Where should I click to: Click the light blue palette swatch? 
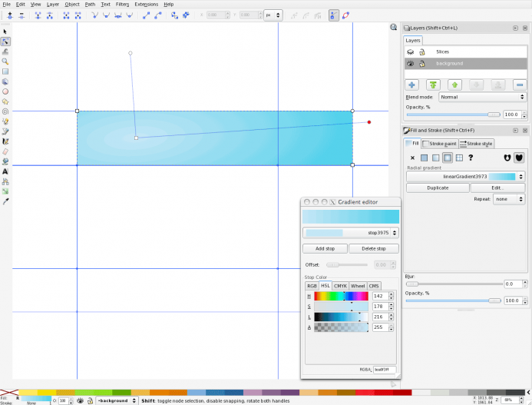(x=196, y=393)
